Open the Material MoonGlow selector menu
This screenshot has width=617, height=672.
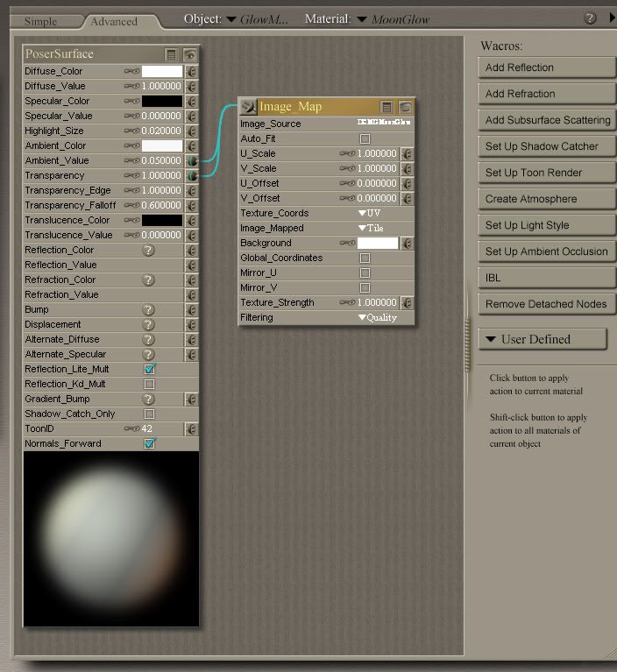360,18
